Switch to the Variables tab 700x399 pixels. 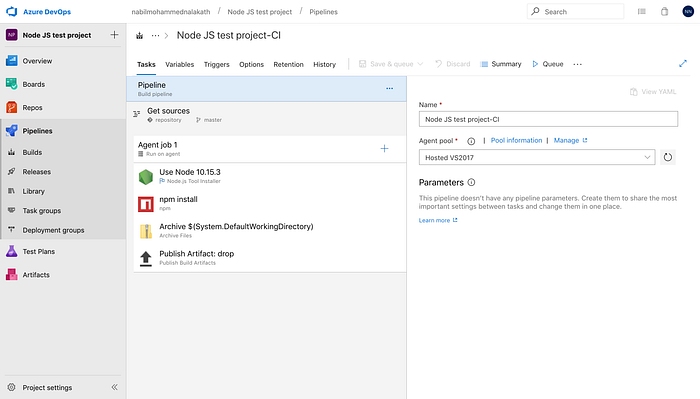179,64
